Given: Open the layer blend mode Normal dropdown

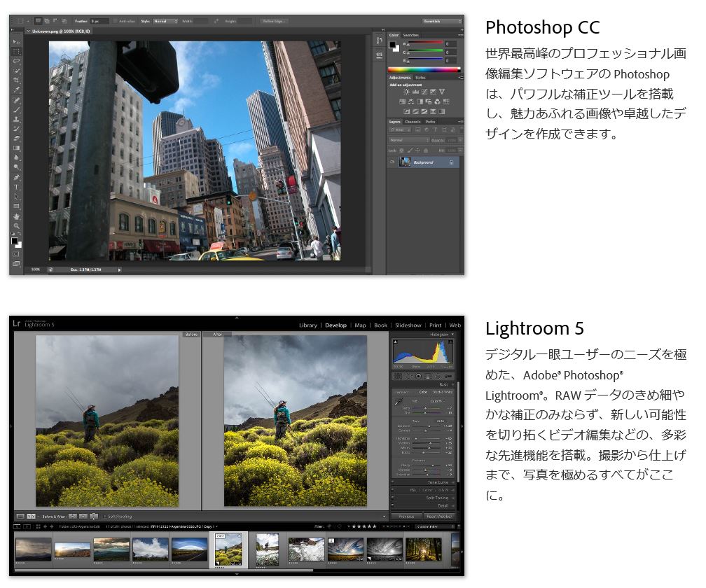Looking at the screenshot, I should (409, 140).
